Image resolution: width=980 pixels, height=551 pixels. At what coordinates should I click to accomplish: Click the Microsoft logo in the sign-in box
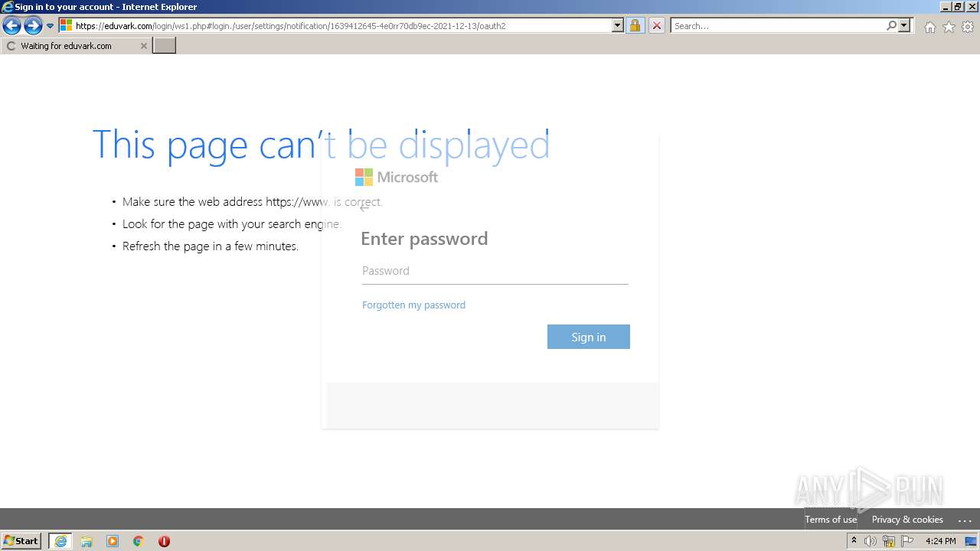[x=397, y=178]
